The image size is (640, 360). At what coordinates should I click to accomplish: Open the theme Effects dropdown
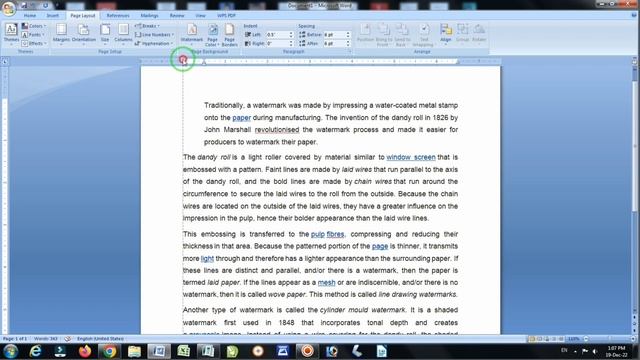[x=34, y=43]
